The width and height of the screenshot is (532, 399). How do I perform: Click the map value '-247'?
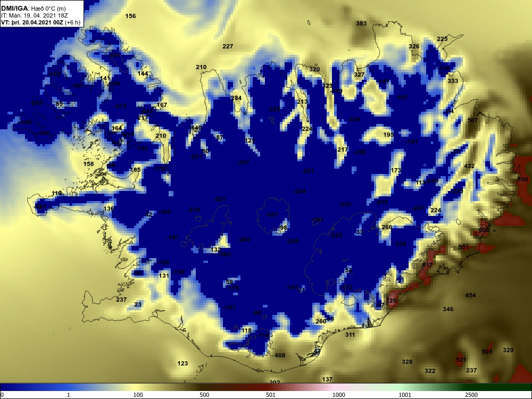tap(418, 208)
